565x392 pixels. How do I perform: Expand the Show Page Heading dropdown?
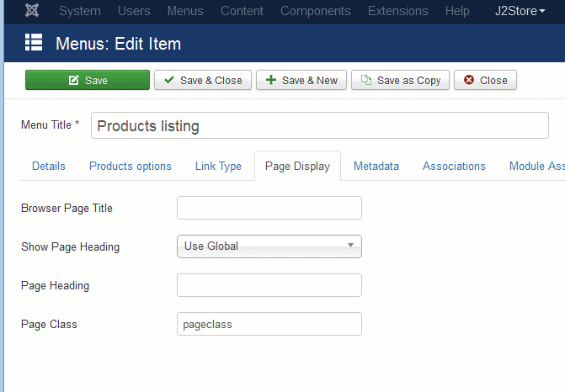[x=269, y=246]
